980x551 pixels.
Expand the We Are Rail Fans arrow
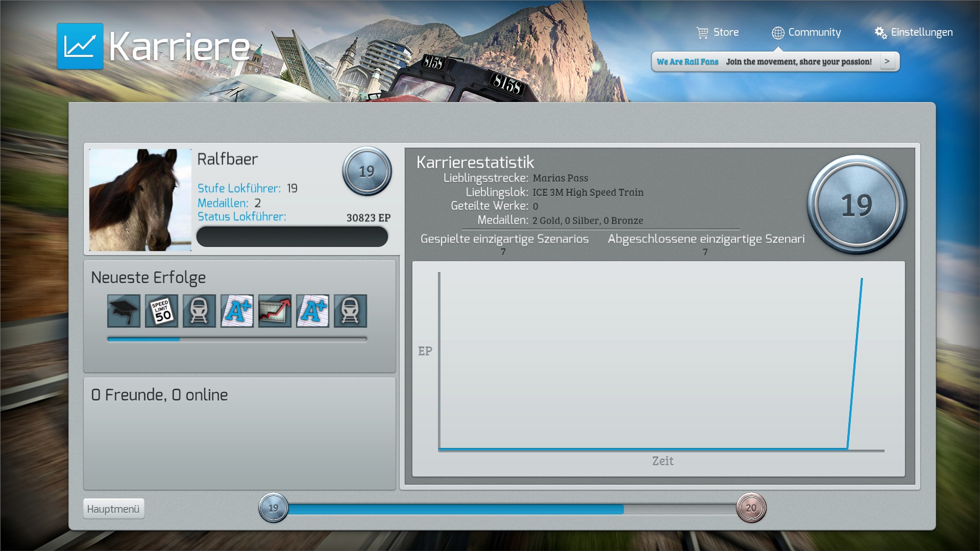pyautogui.click(x=887, y=61)
